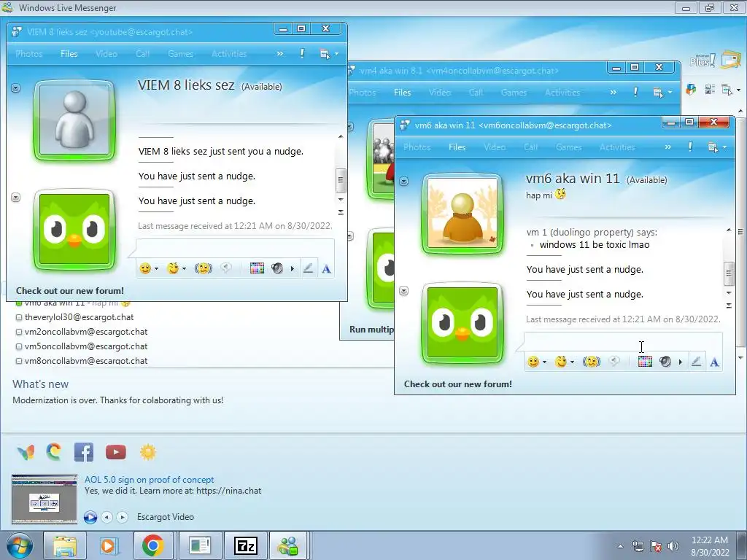Select vm8oncollabvm@escargot.chat contact

(86, 360)
